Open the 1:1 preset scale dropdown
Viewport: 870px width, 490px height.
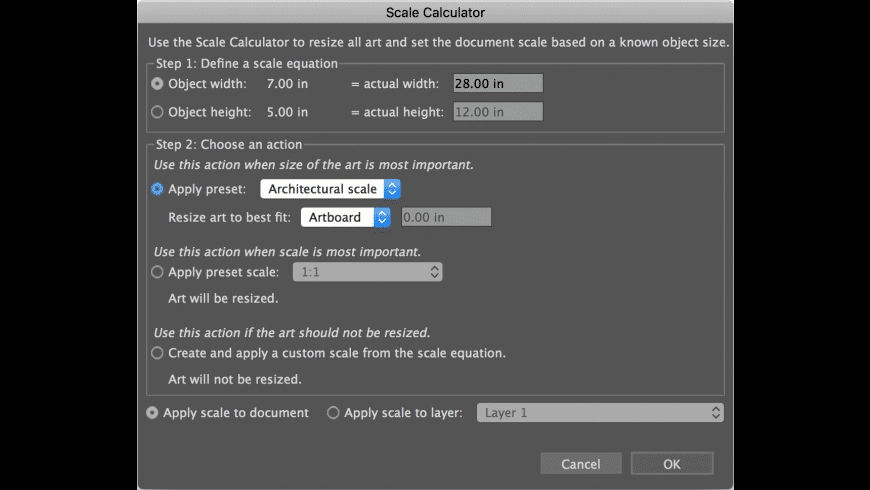[x=367, y=272]
